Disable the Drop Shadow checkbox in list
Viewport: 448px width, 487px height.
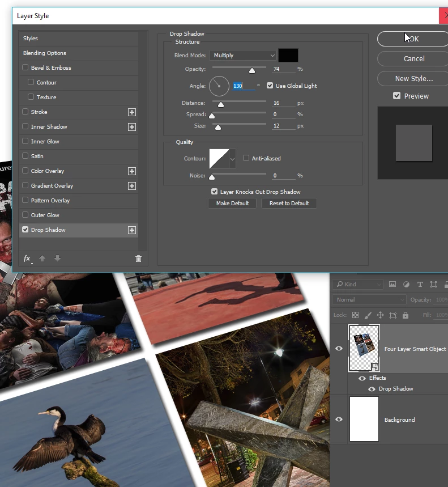(x=25, y=230)
